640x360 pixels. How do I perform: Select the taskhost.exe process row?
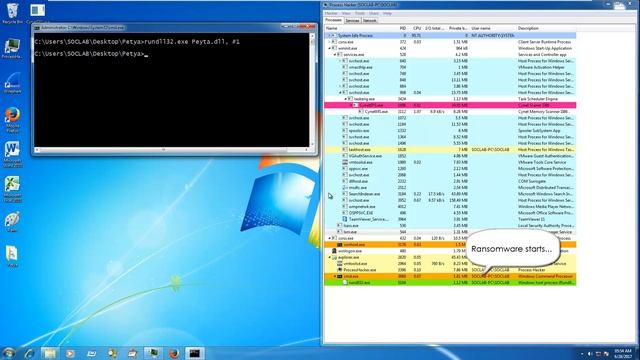coord(450,150)
